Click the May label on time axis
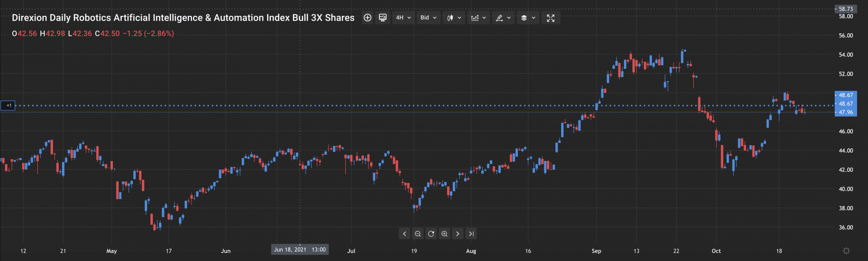The height and width of the screenshot is (261, 868). (x=112, y=251)
